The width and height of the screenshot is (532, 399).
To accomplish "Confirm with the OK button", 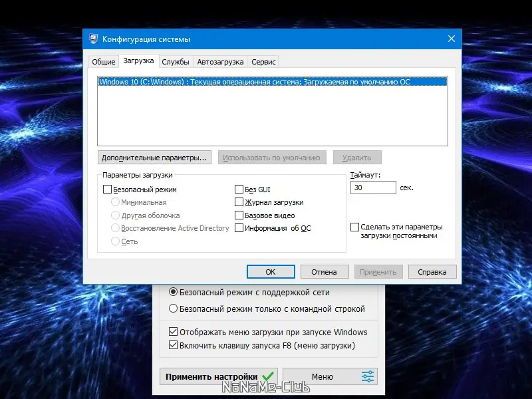I will 271,272.
